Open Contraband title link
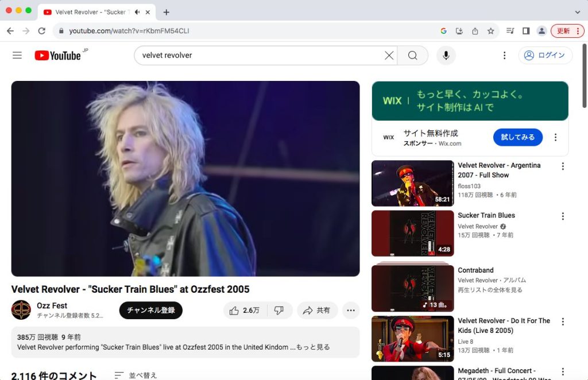This screenshot has width=588, height=380. [475, 270]
